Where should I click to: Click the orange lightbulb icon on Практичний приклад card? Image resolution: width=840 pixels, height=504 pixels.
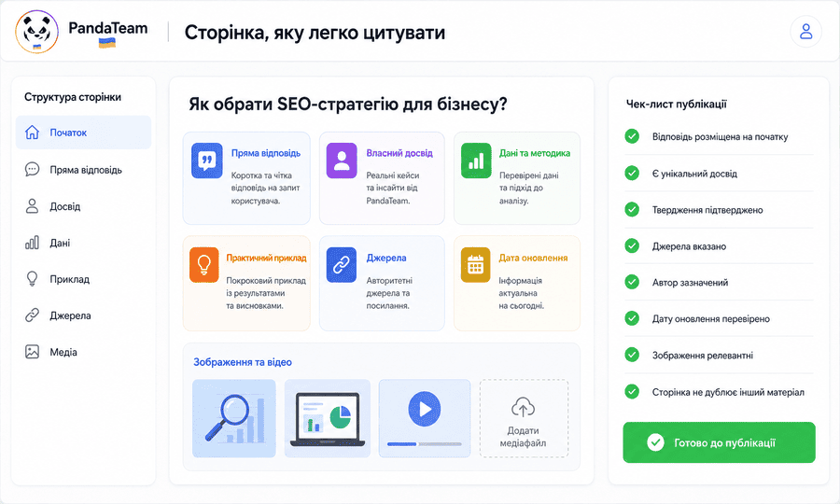pos(204,264)
